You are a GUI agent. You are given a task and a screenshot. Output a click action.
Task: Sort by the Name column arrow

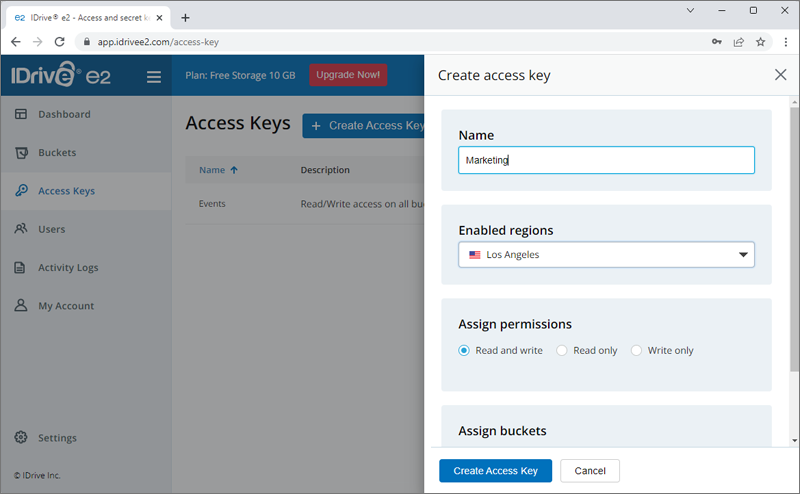click(x=234, y=170)
